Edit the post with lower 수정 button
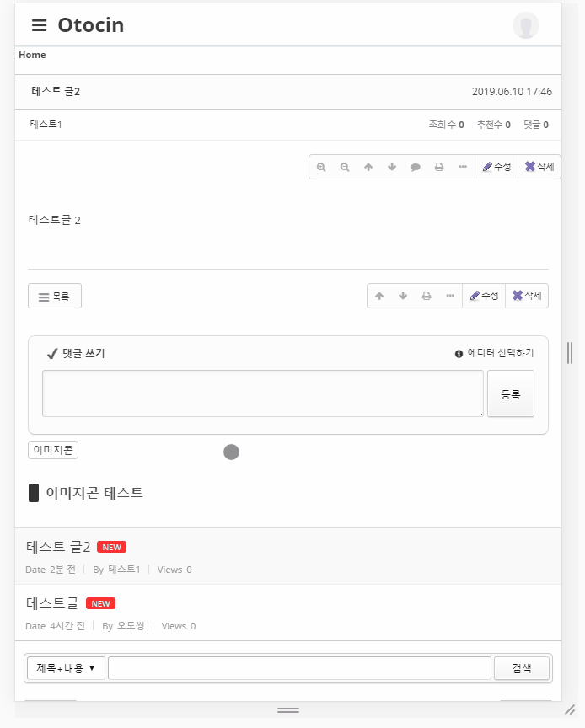The width and height of the screenshot is (585, 728). click(484, 296)
